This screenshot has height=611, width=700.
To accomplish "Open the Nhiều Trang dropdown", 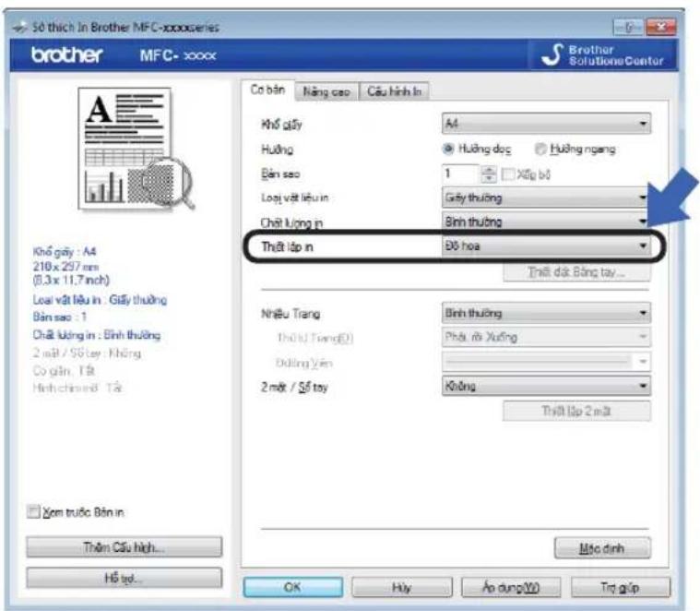I will pyautogui.click(x=546, y=313).
